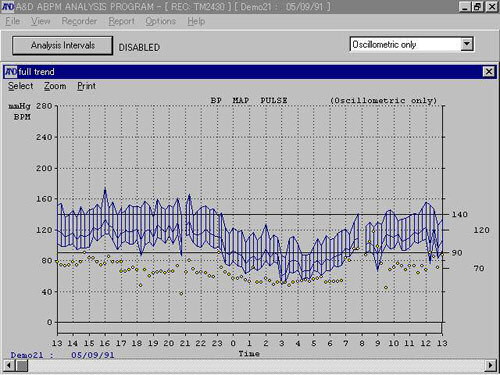Screen dimensions: 500x375
Task: Click the 280 value on the y-axis
Action: pyautogui.click(x=44, y=106)
